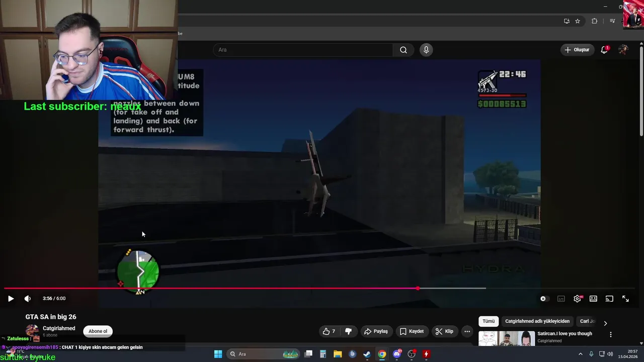
Task: Open the three-dot more actions menu
Action: coord(467,331)
